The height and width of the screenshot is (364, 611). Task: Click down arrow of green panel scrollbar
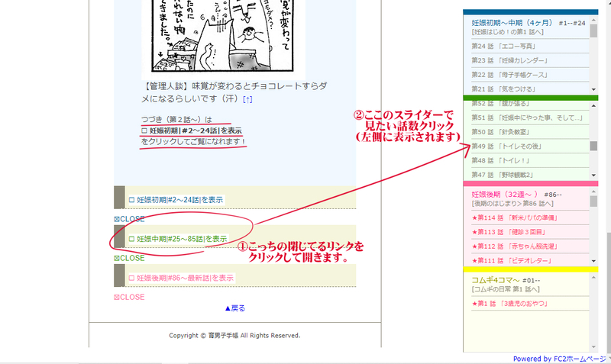[593, 176]
